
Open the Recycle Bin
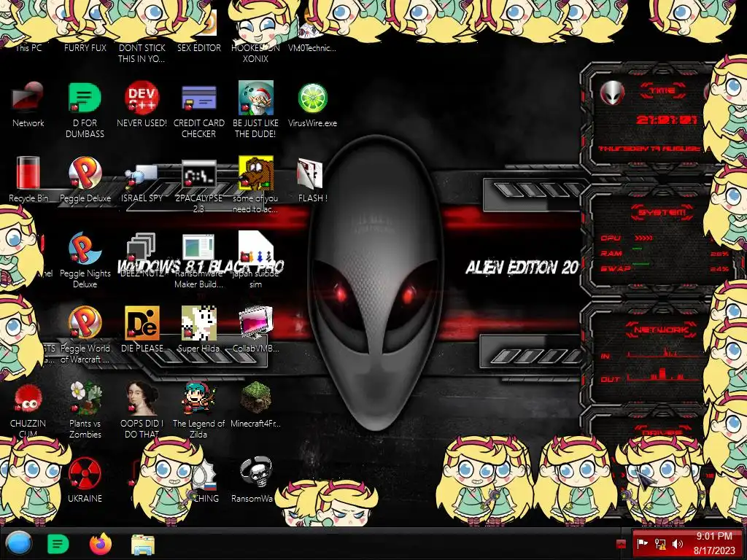[28, 180]
